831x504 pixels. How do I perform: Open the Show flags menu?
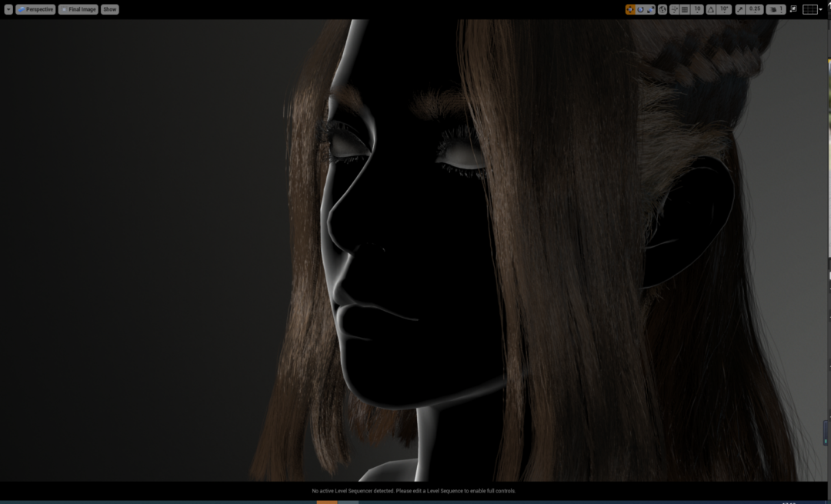110,9
